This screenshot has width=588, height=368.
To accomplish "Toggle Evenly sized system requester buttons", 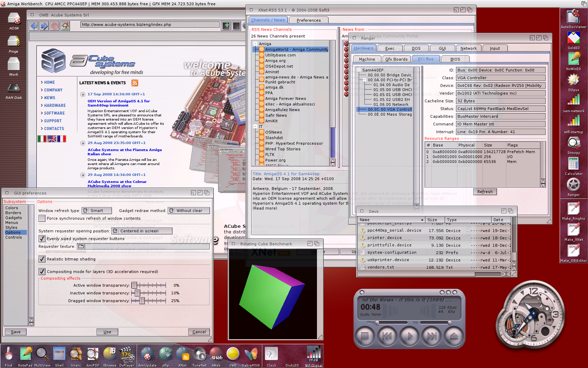I will pyautogui.click(x=42, y=239).
